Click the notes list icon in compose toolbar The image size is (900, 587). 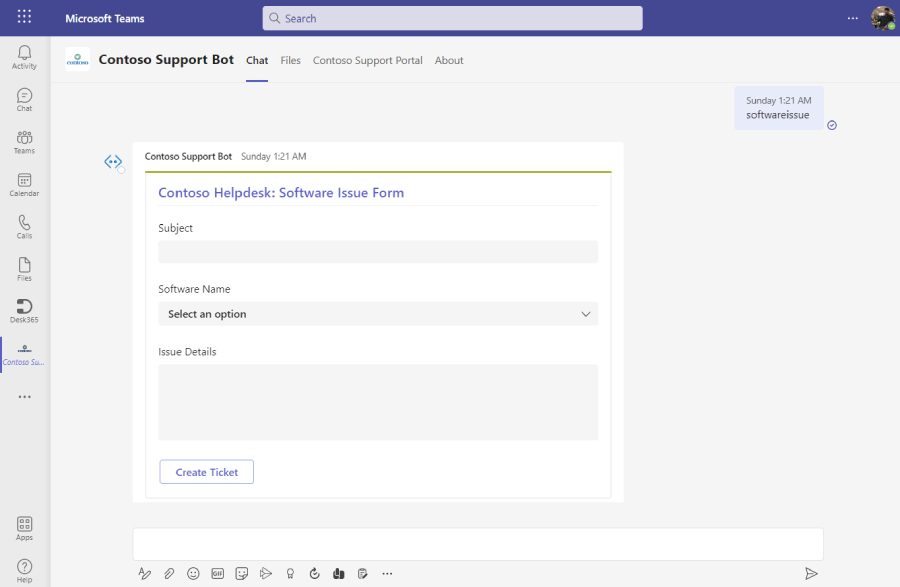click(363, 573)
